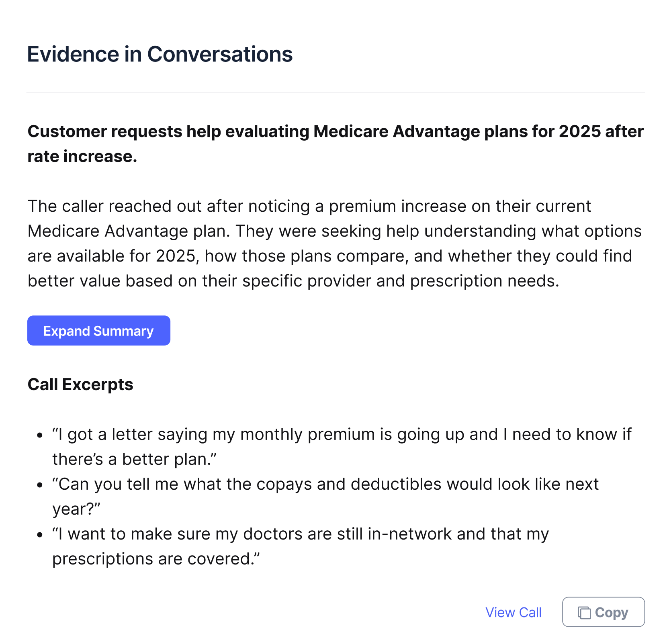Viewport: 667px width, 644px height.
Task: Click the overlapping-squares copy icon
Action: click(584, 613)
